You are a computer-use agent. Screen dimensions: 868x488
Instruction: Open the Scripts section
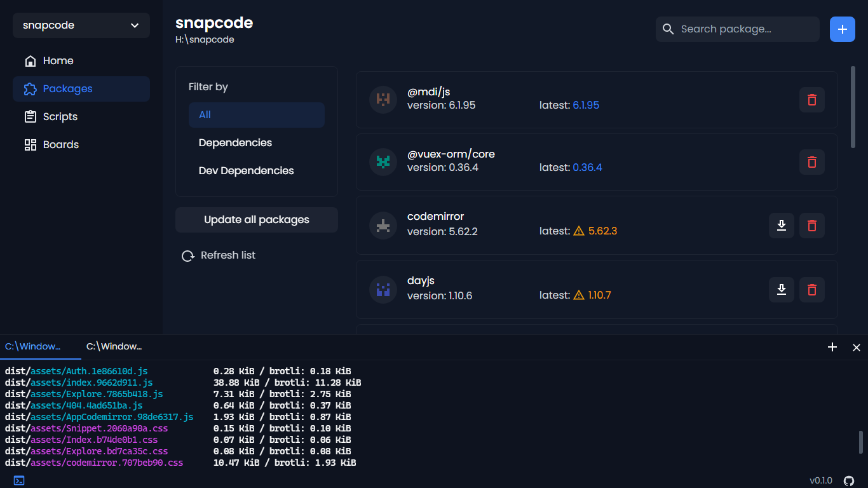point(81,117)
